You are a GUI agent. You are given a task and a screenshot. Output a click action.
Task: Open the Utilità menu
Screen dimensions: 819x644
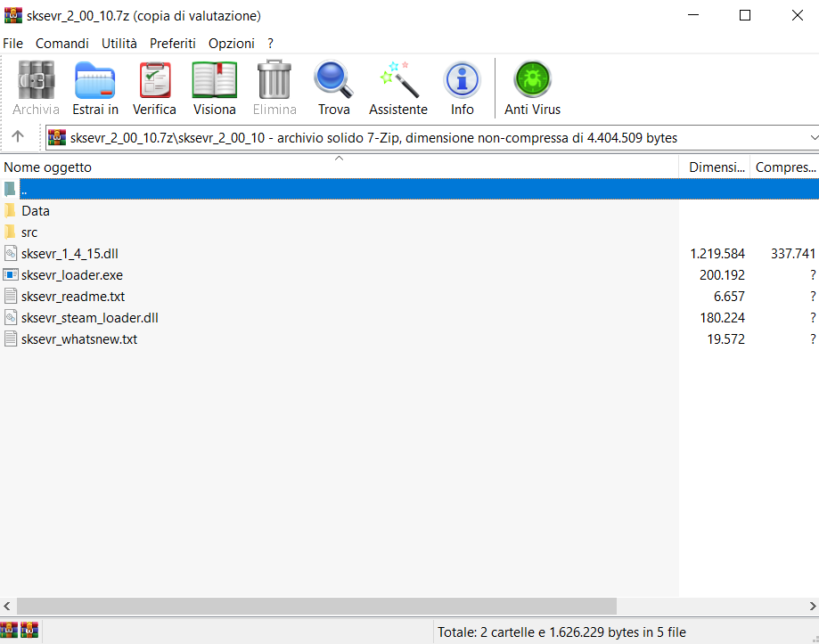pyautogui.click(x=119, y=44)
